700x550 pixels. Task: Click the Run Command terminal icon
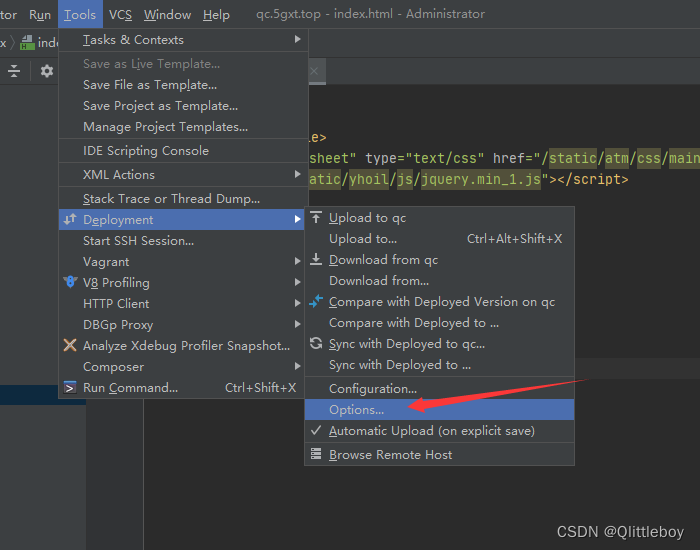pos(70,388)
